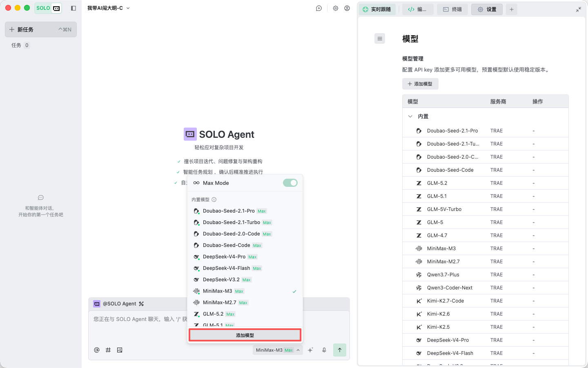The image size is (588, 368).
Task: Open the account profile icon
Action: (x=347, y=8)
